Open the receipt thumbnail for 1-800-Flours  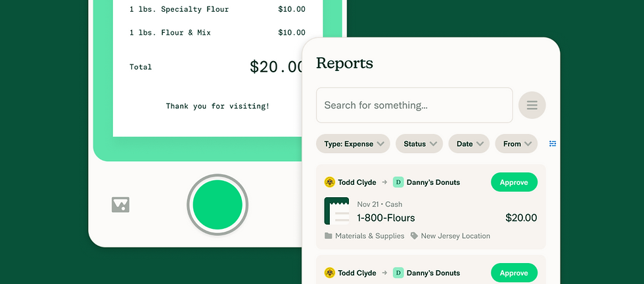pyautogui.click(x=336, y=211)
